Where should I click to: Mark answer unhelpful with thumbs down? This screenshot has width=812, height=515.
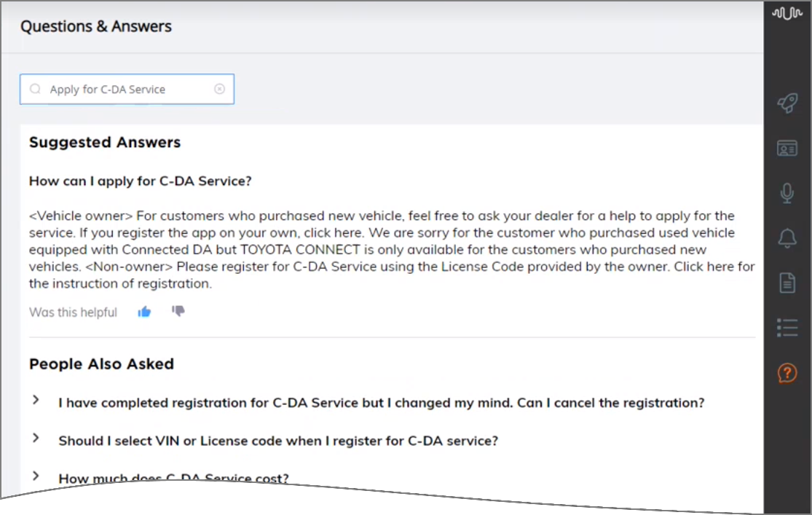point(178,311)
